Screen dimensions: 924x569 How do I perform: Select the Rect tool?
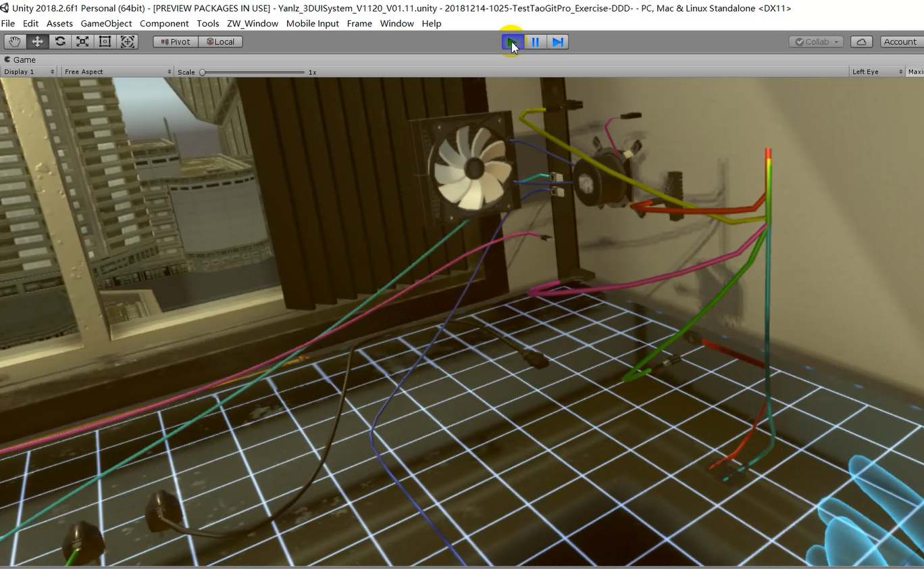[104, 41]
